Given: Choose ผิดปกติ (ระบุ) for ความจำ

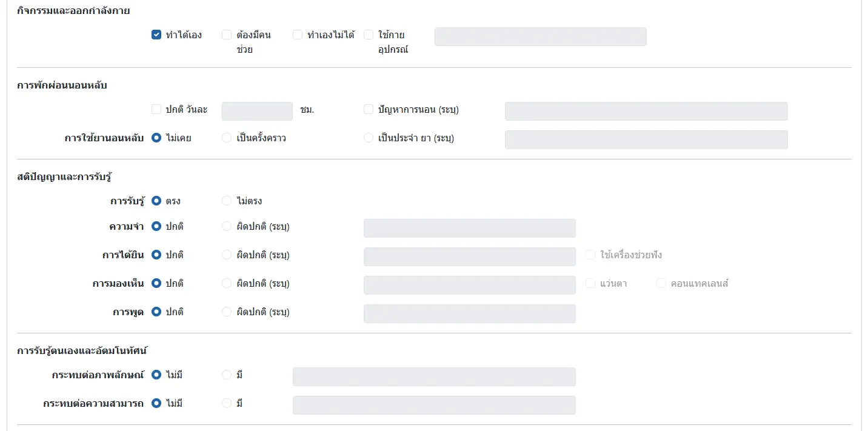Looking at the screenshot, I should pyautogui.click(x=227, y=227).
